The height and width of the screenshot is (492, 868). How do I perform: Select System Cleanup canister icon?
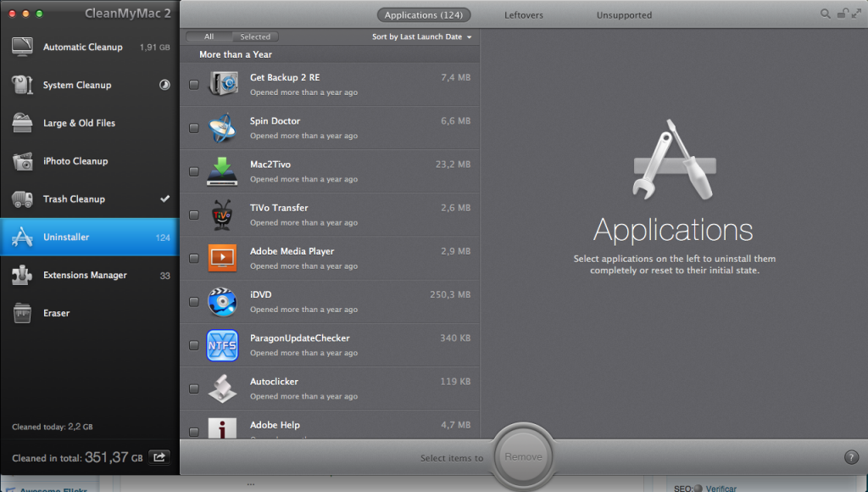tap(22, 85)
